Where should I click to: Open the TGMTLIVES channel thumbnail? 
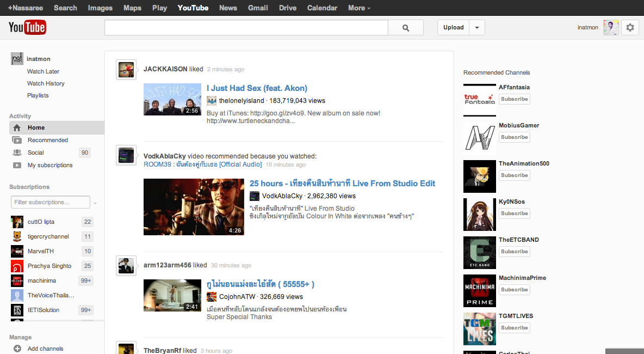(480, 329)
